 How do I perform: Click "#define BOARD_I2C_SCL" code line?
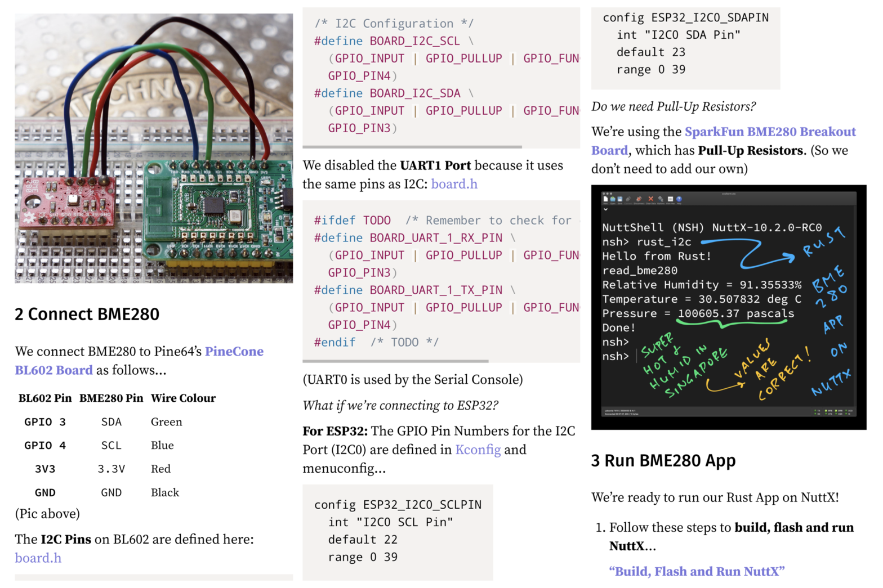click(x=394, y=41)
